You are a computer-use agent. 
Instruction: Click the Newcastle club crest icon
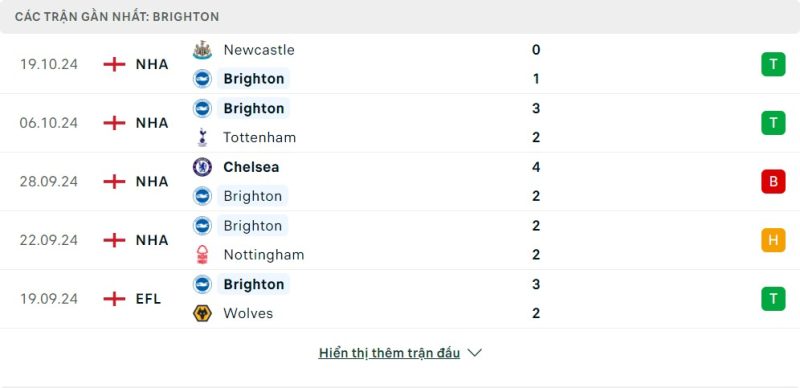point(202,50)
